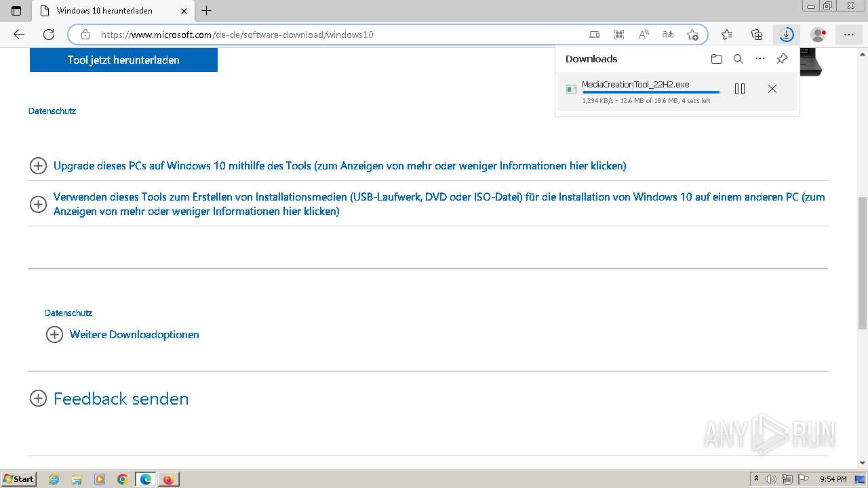Close the Windows 10 herunterladen tab

(x=184, y=11)
